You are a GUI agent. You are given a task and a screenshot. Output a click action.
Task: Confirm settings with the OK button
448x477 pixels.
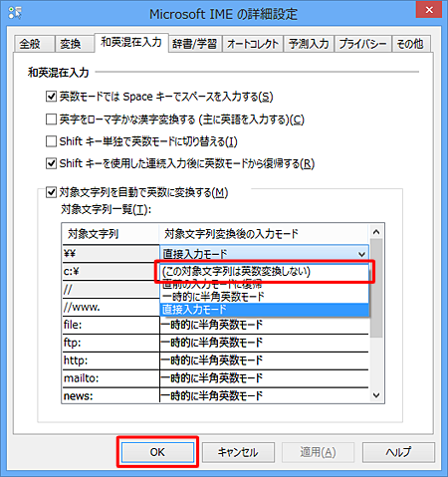pyautogui.click(x=157, y=452)
